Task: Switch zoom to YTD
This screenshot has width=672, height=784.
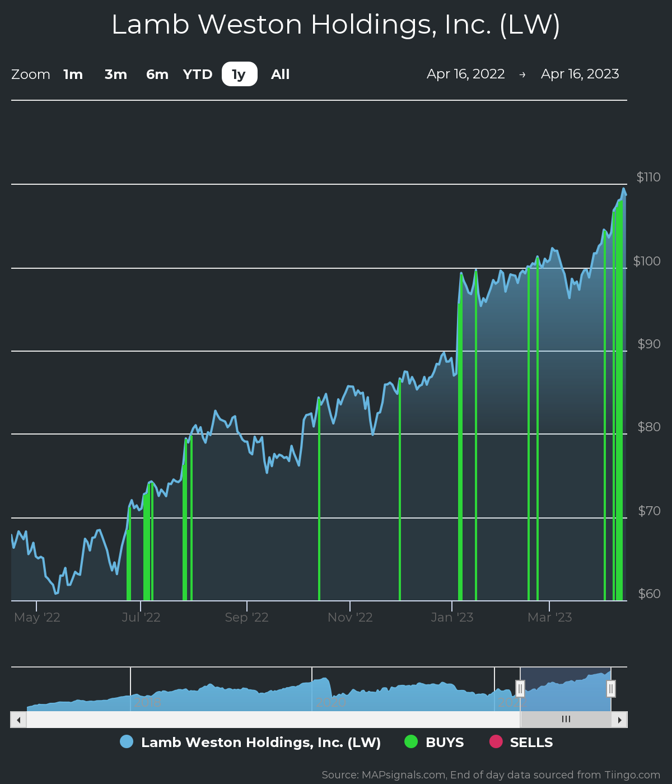Action: click(198, 74)
